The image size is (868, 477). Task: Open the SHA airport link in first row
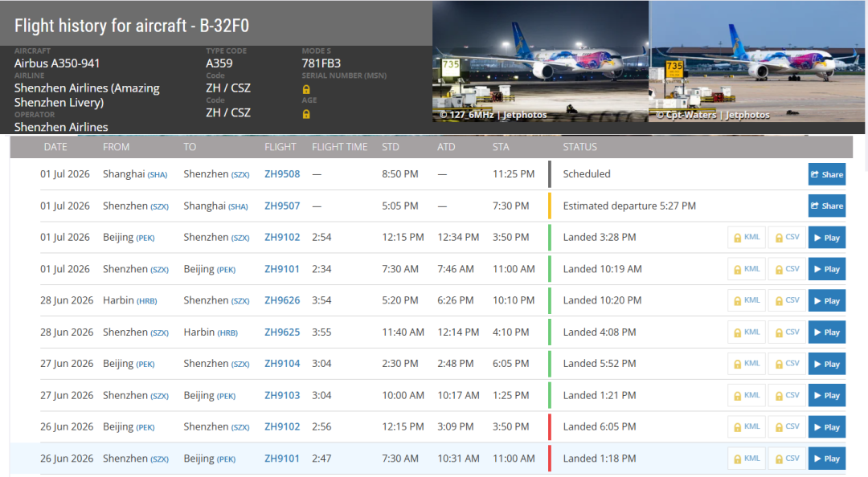(x=158, y=175)
